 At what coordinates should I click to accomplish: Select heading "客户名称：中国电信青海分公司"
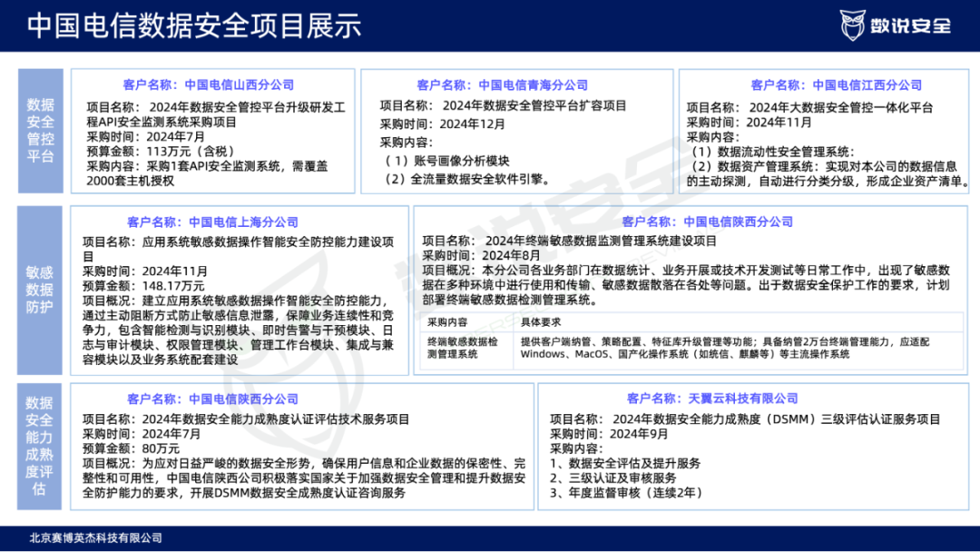coord(502,85)
